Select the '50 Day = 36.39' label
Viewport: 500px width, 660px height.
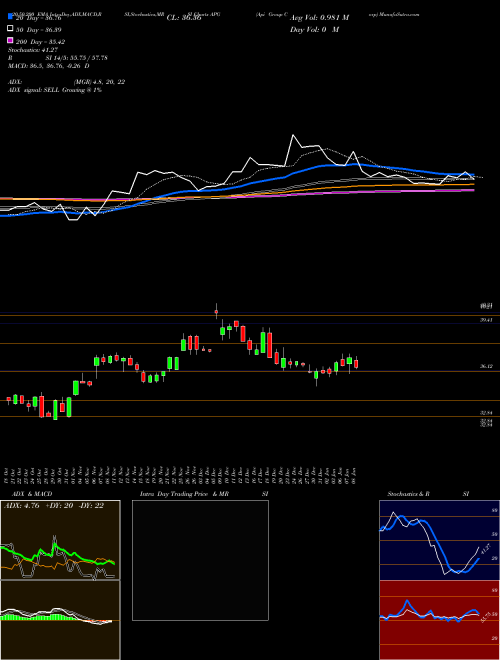(38, 30)
